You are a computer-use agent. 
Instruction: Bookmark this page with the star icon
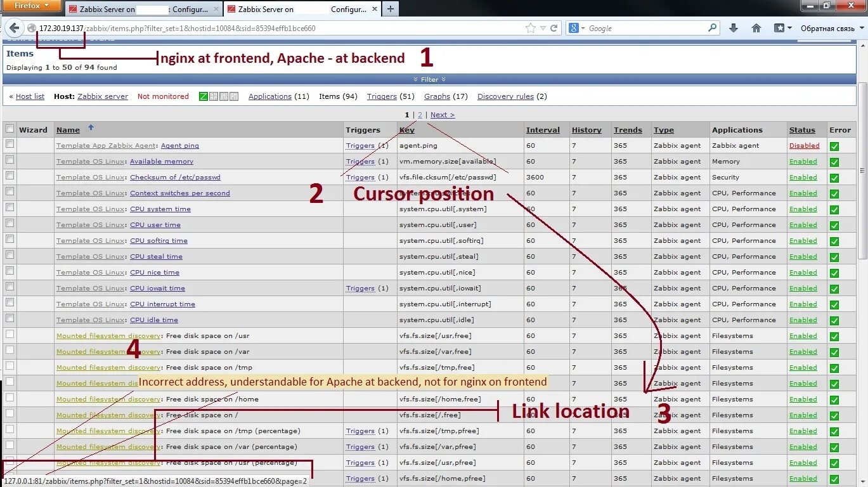coord(531,28)
